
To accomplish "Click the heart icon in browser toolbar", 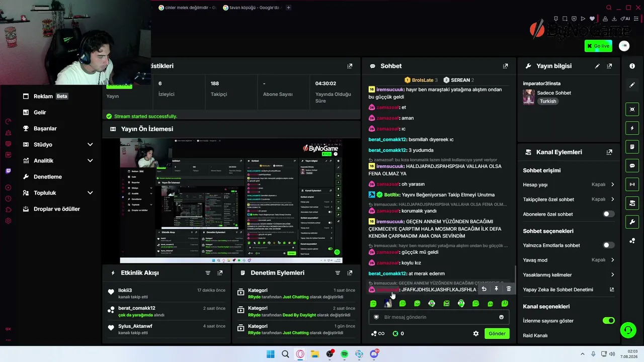I will click(x=592, y=19).
